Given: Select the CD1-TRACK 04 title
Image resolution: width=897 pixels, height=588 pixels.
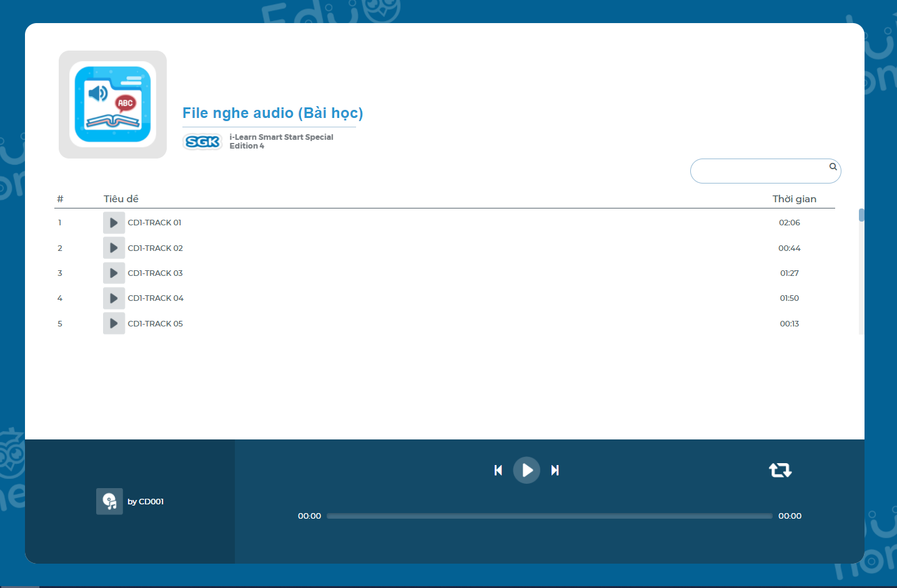Looking at the screenshot, I should point(156,298).
